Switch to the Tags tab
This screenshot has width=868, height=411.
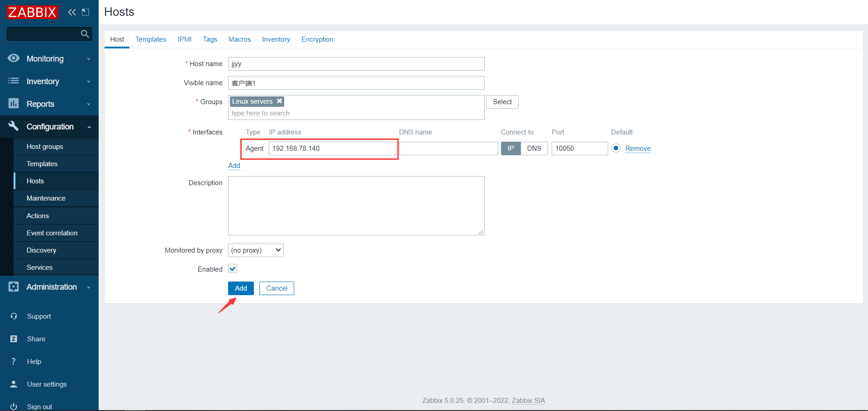210,39
